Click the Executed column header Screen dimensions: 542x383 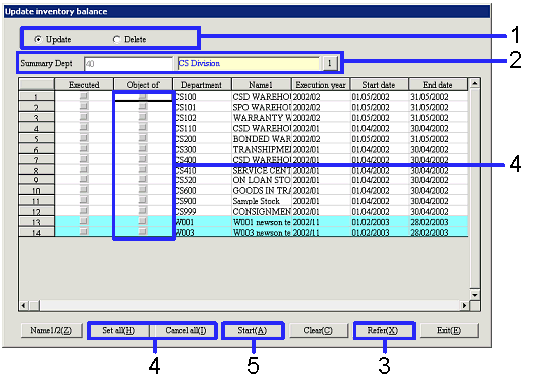pos(84,84)
